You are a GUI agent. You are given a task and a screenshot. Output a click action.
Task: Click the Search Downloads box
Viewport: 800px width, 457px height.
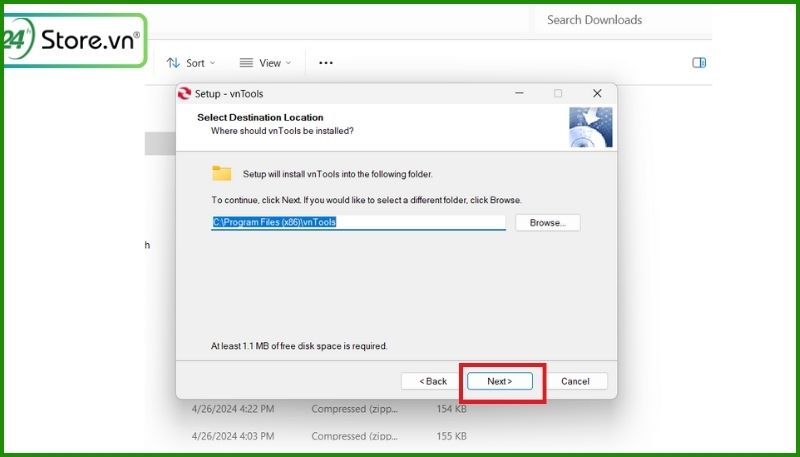pos(622,20)
